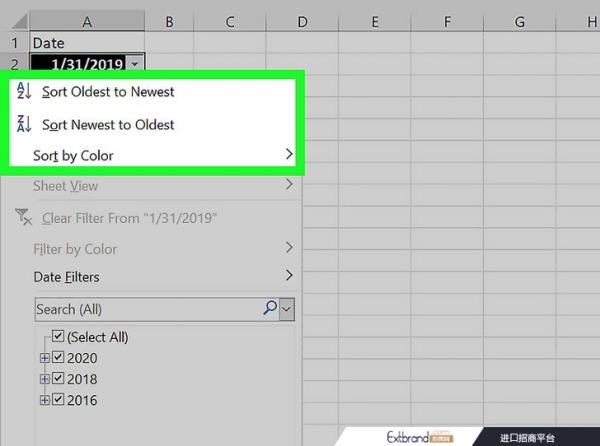
Task: Select column D header
Action: point(302,21)
